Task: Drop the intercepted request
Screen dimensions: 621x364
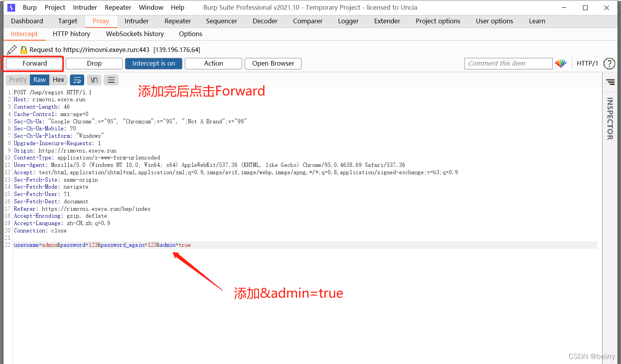Action: (x=94, y=64)
